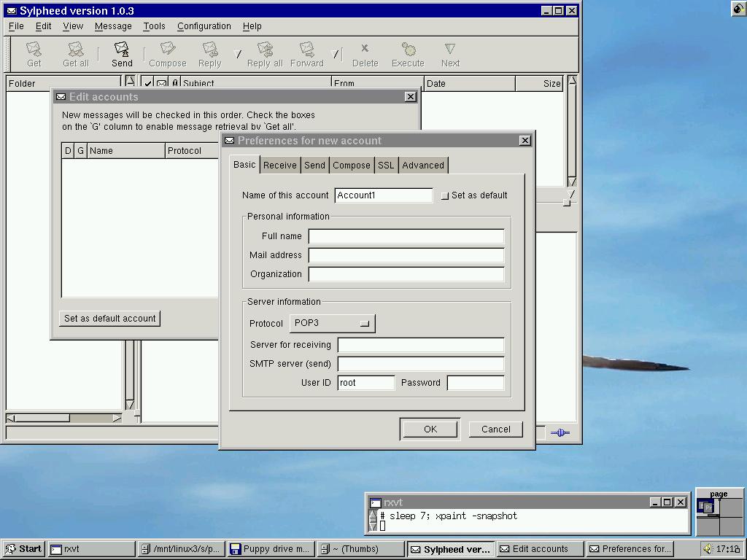The image size is (747, 560).
Task: Open the File menu
Action: (x=16, y=26)
